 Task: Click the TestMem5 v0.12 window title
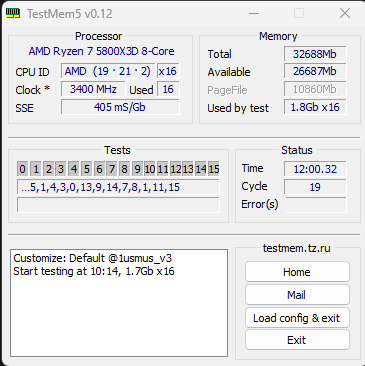click(x=70, y=14)
